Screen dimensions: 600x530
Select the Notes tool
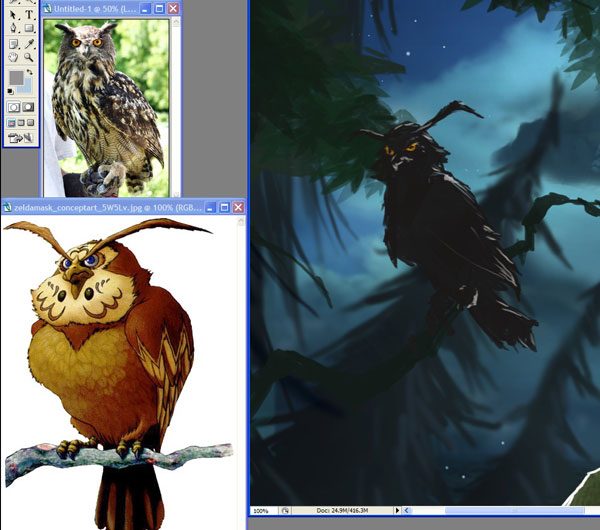coord(13,44)
